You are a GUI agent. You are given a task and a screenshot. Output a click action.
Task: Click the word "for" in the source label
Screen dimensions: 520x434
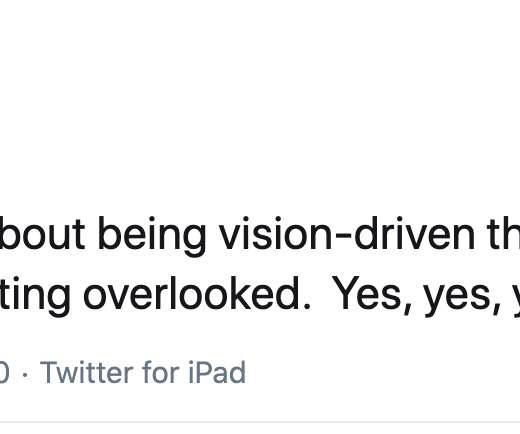(162, 372)
